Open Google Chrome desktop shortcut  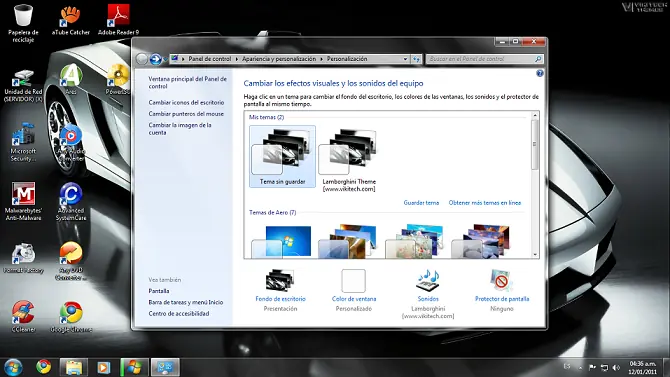click(71, 317)
